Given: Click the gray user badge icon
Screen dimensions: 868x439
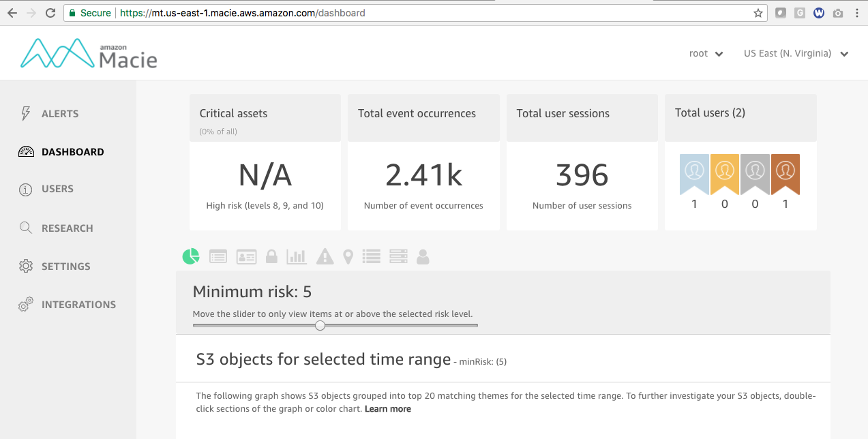Looking at the screenshot, I should click(755, 175).
